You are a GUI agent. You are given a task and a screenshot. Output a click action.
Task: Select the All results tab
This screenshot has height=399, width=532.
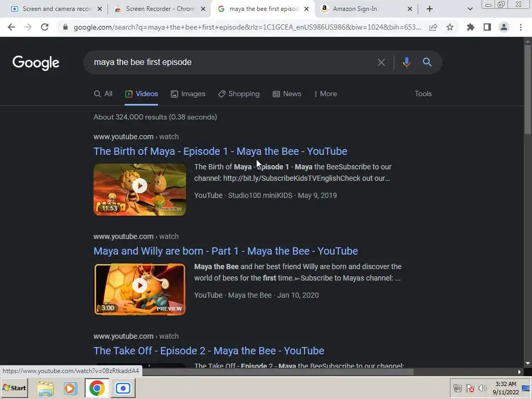coord(103,94)
